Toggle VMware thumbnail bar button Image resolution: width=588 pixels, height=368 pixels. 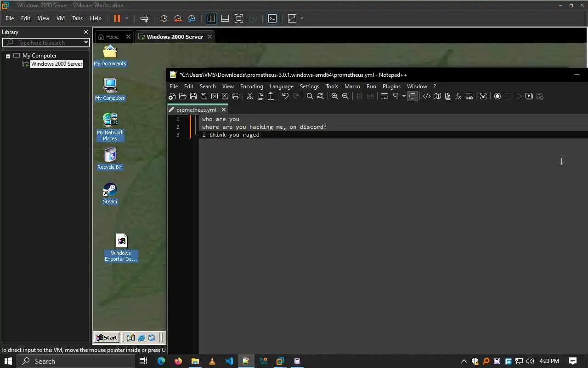click(x=225, y=18)
